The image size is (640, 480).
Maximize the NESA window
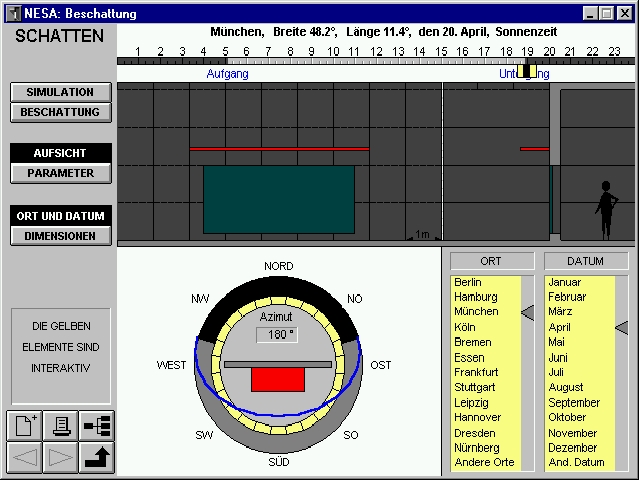click(x=606, y=13)
